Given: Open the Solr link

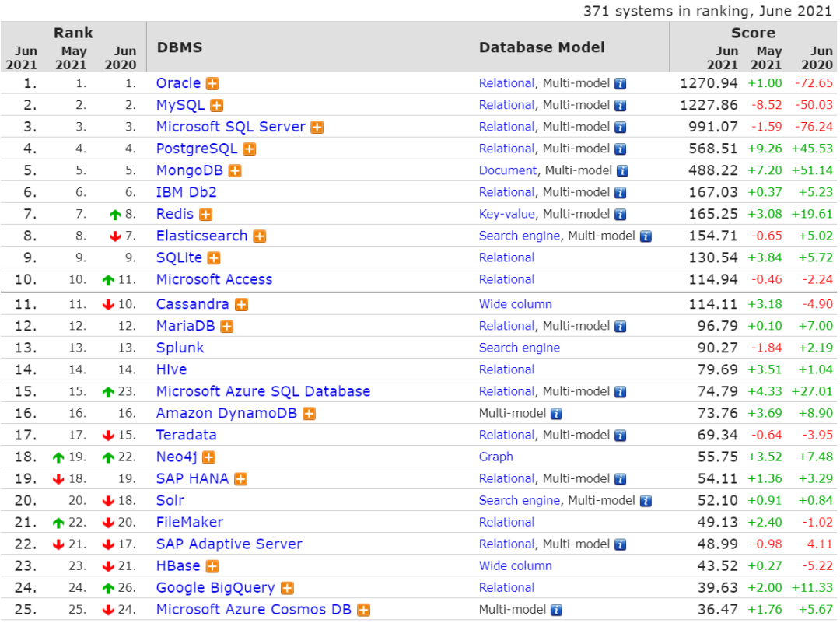Looking at the screenshot, I should coord(170,500).
